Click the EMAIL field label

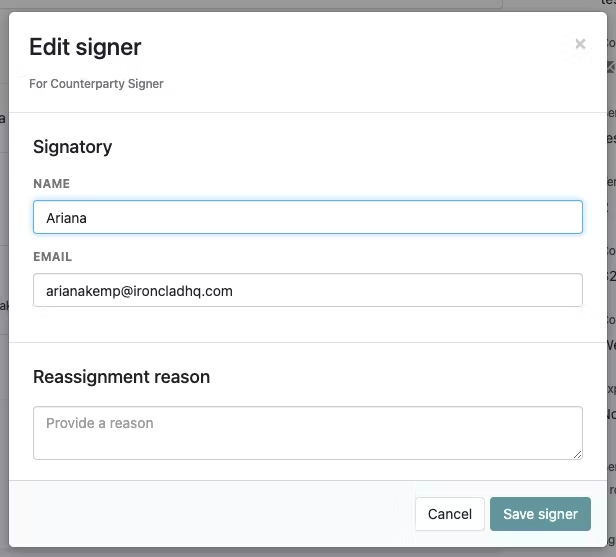[53, 257]
